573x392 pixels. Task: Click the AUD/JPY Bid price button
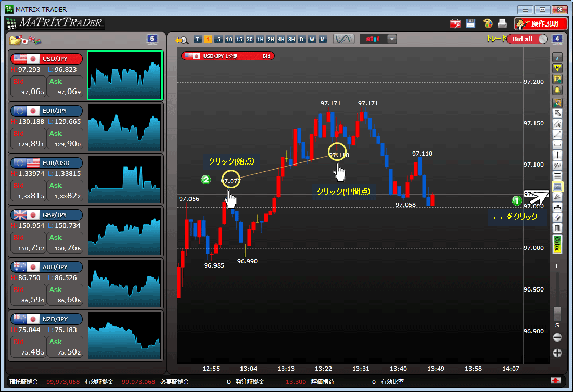[29, 295]
